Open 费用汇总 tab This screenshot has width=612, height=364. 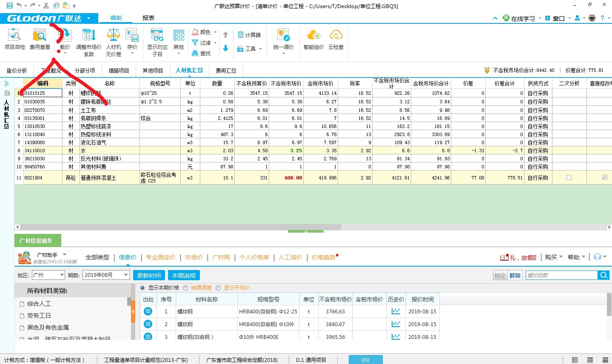click(226, 71)
